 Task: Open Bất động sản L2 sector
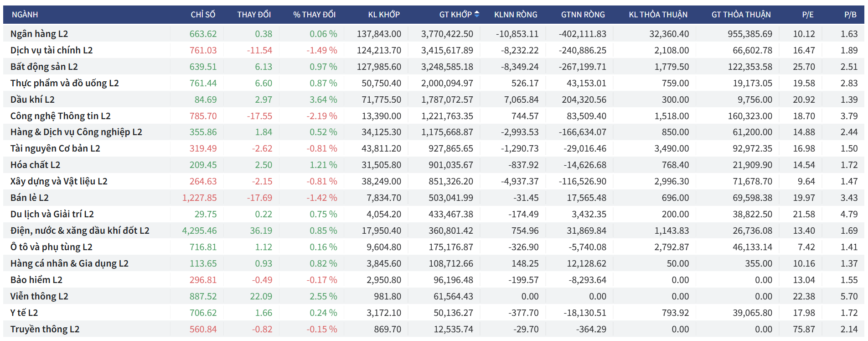tap(44, 67)
